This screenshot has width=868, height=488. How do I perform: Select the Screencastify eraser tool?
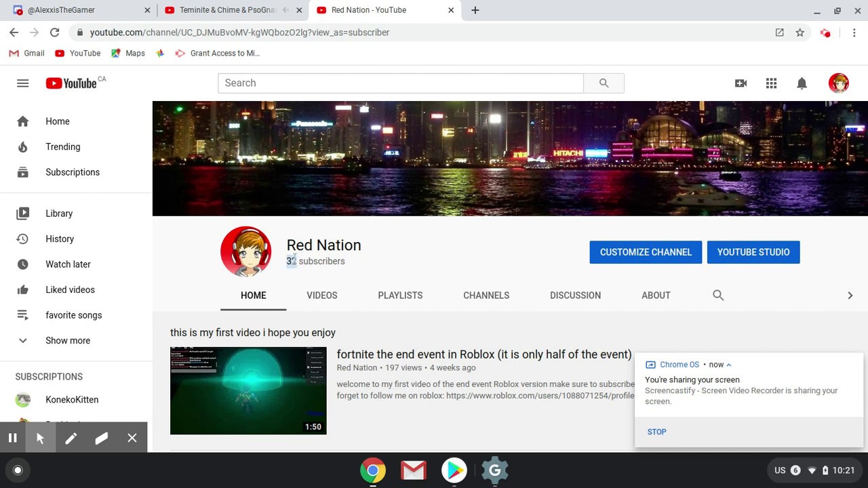coord(101,439)
